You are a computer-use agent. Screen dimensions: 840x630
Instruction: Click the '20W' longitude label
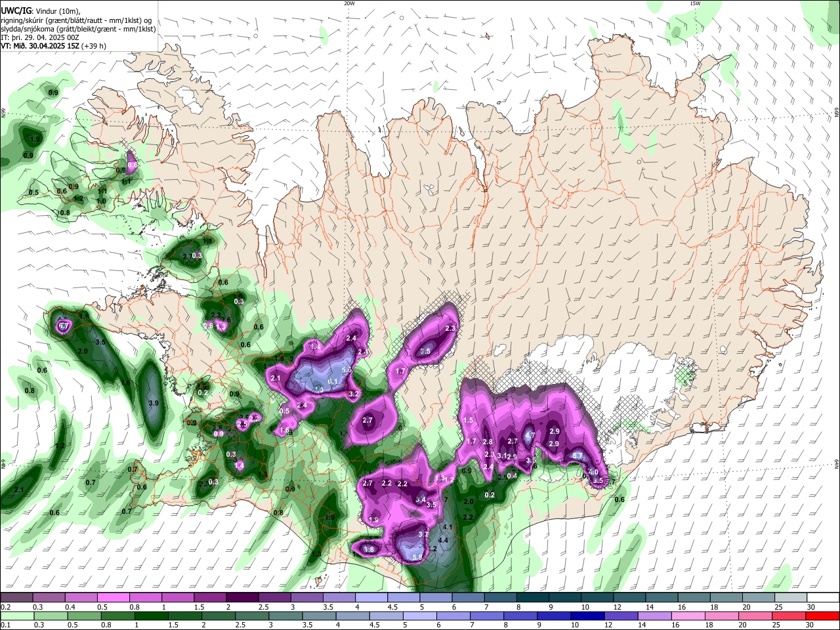[x=349, y=3]
